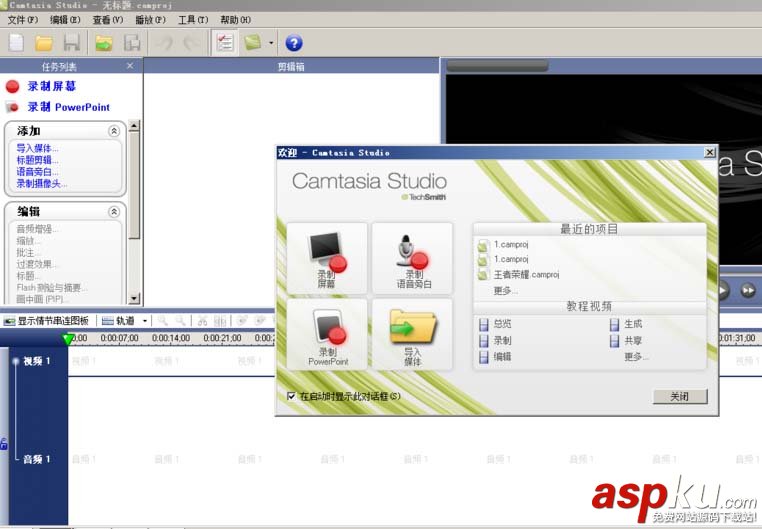Click the green Produce Video toolbar icon
Image resolution: width=762 pixels, height=529 pixels.
coord(252,42)
